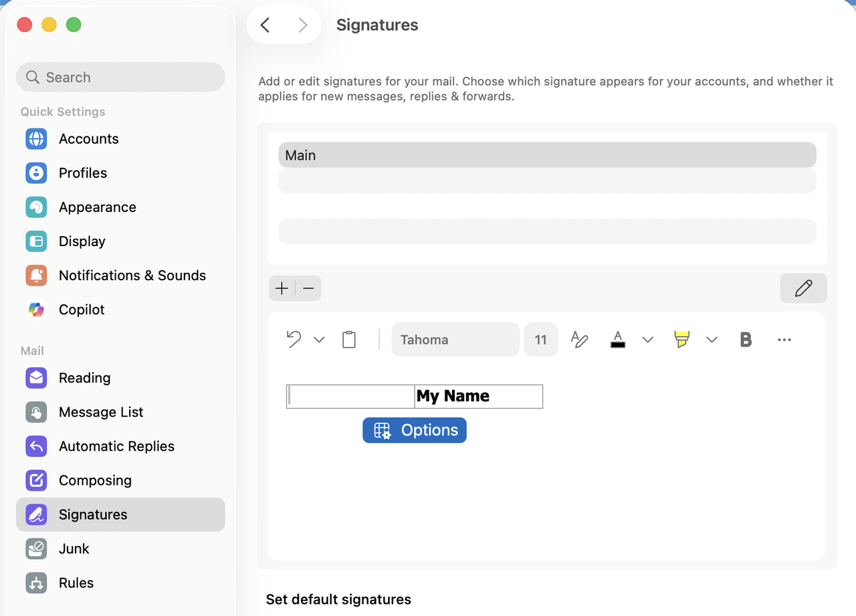Click the settings Search field

click(120, 77)
